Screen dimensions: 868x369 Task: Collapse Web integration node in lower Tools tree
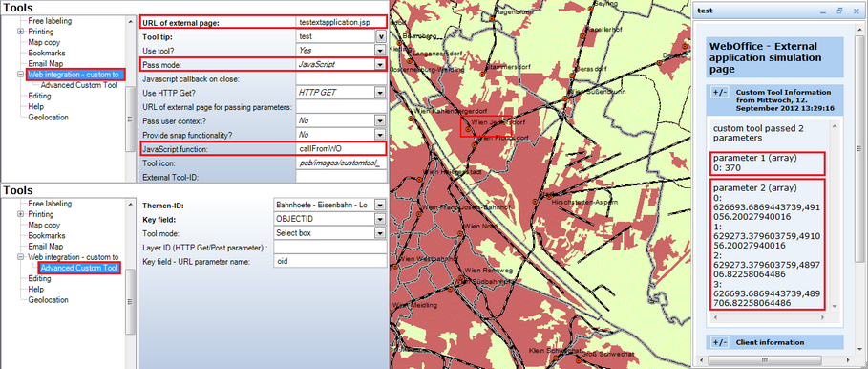click(20, 257)
